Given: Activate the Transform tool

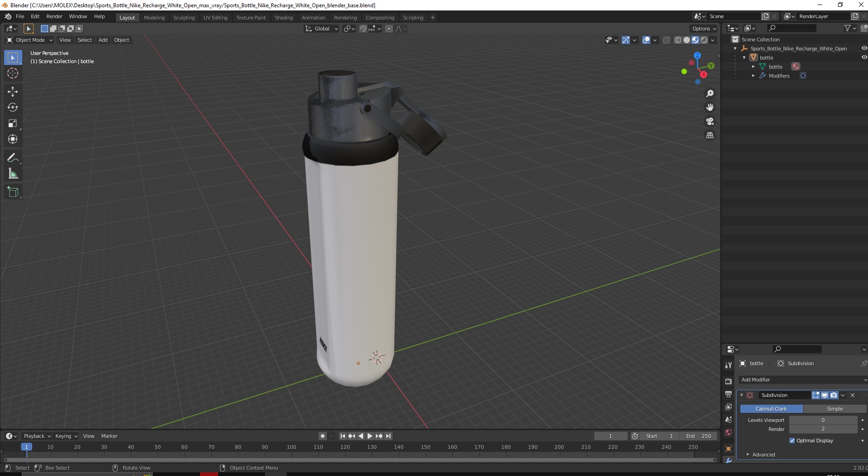Looking at the screenshot, I should click(13, 139).
